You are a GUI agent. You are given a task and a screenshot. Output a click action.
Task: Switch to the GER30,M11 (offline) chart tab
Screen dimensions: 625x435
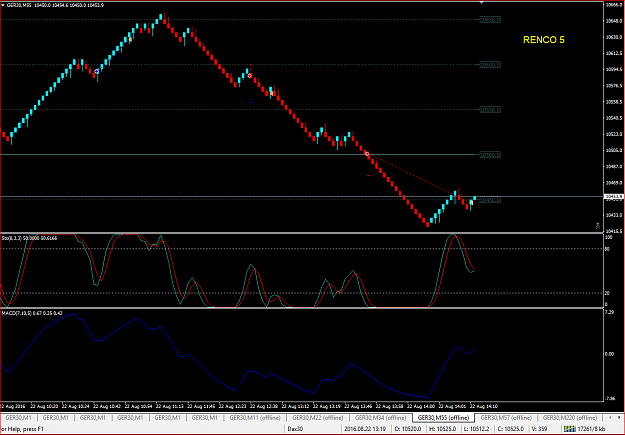pyautogui.click(x=255, y=418)
